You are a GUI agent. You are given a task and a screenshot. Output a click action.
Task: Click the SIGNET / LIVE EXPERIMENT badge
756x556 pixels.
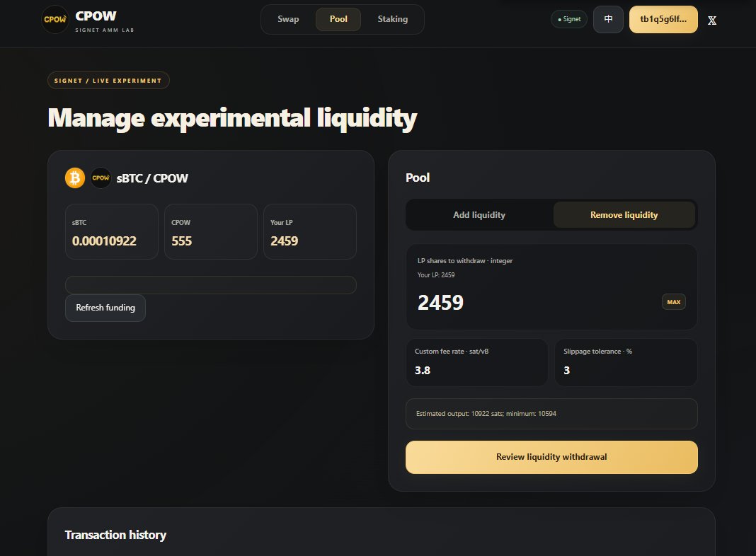point(108,81)
